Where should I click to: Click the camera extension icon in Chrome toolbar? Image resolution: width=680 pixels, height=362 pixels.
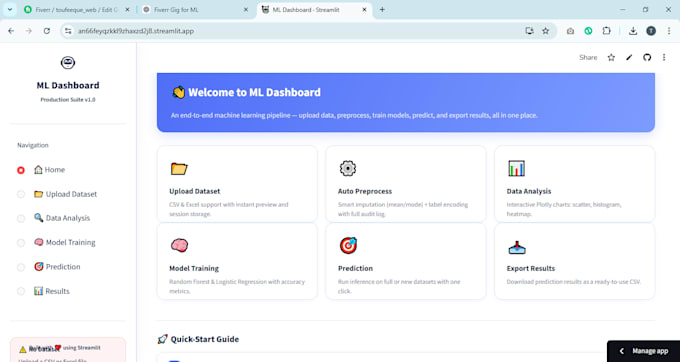coord(570,31)
